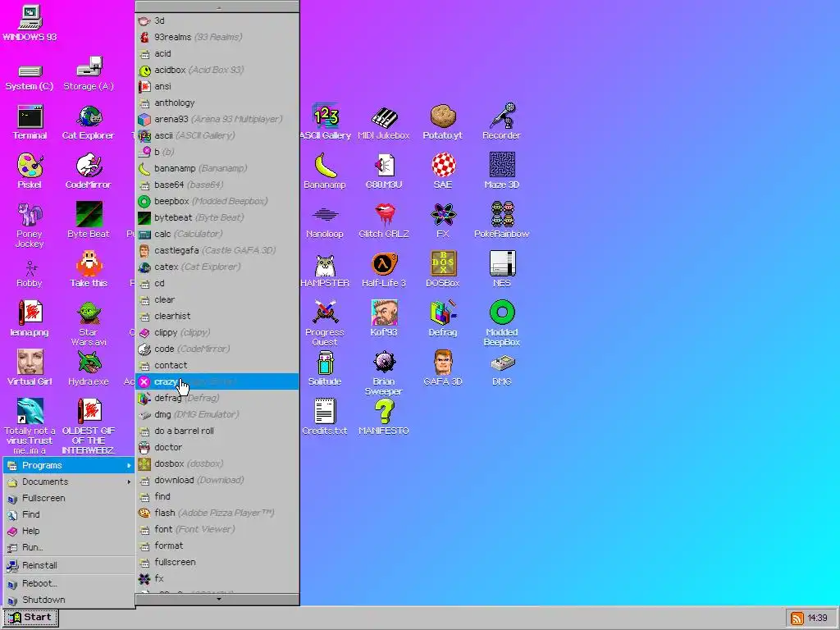Launch Poney Jockey icon
The height and width of the screenshot is (630, 840).
pyautogui.click(x=30, y=225)
